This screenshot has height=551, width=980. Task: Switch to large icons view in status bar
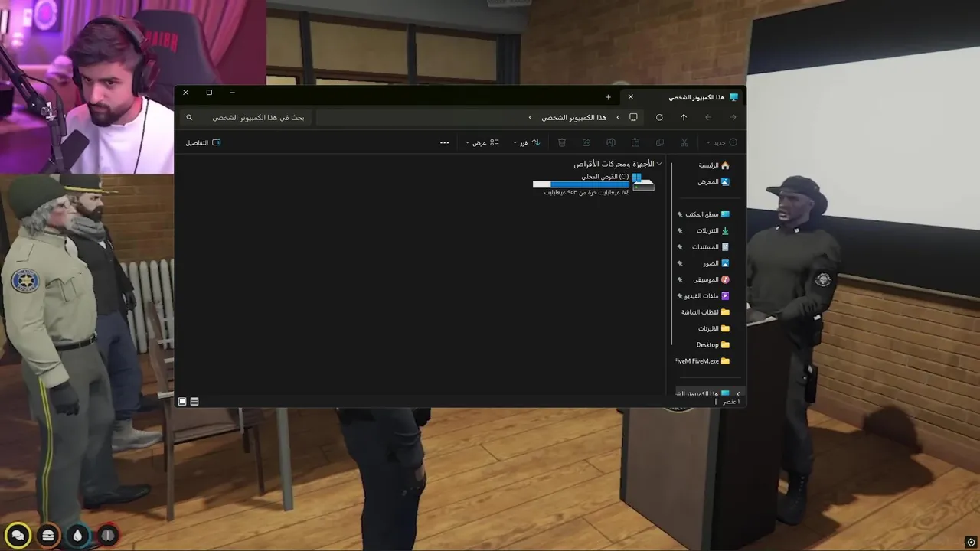pos(182,401)
